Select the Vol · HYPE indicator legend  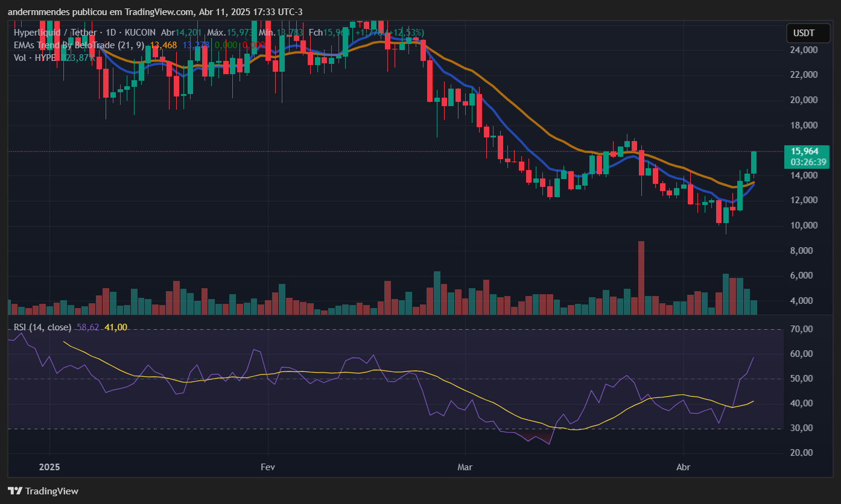[34, 57]
